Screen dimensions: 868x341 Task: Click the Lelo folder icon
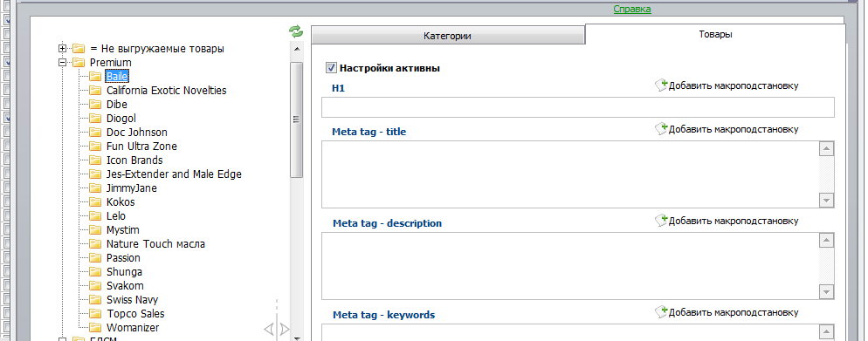pyautogui.click(x=96, y=216)
